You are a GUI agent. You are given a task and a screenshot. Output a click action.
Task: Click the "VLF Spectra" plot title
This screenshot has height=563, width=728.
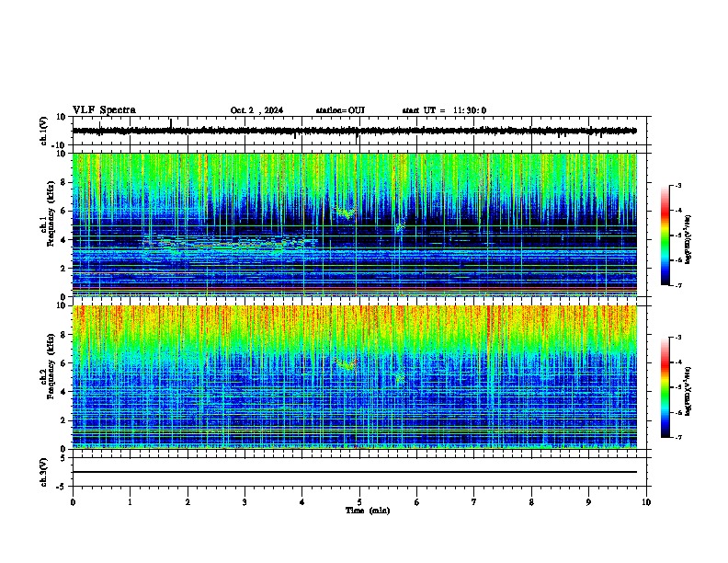click(x=104, y=109)
